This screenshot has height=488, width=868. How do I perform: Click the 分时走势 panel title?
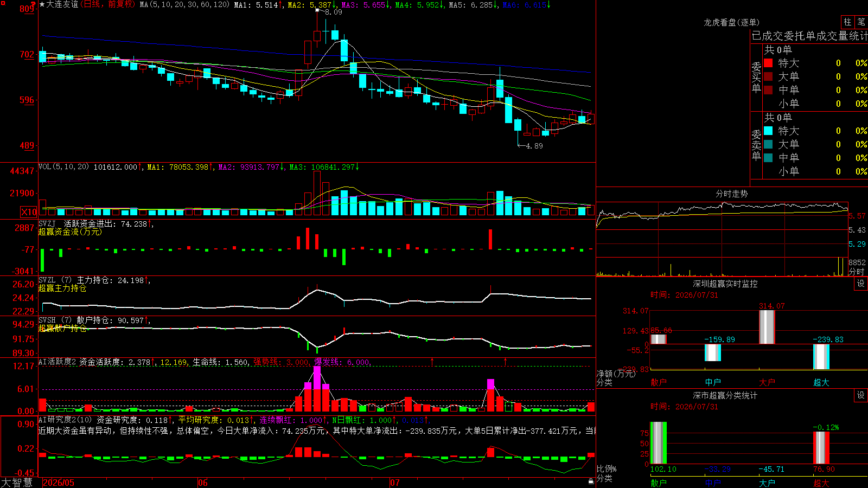click(x=732, y=194)
